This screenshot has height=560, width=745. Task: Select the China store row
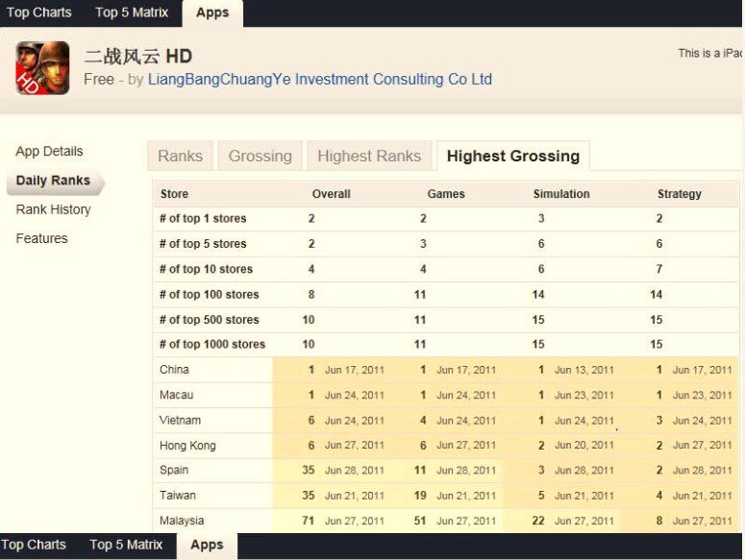point(446,370)
